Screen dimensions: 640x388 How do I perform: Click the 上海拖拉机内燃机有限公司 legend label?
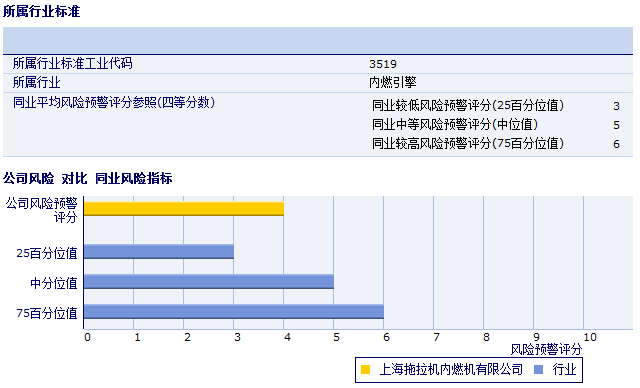[451, 370]
